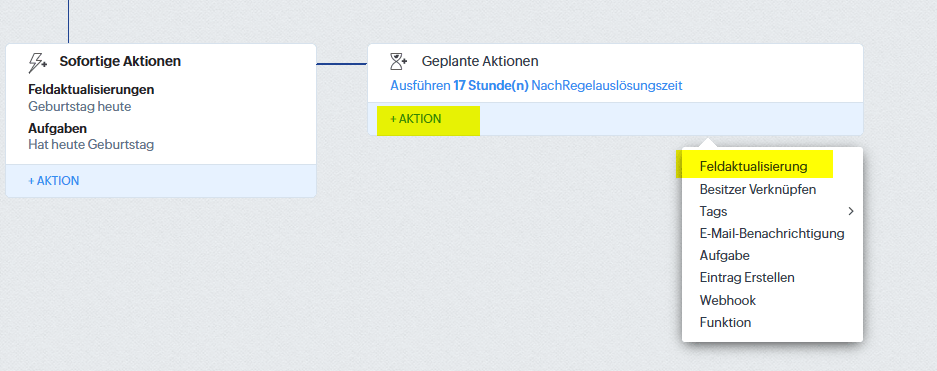
Task: Click the Sofortige Aktionen card heading
Action: click(120, 61)
